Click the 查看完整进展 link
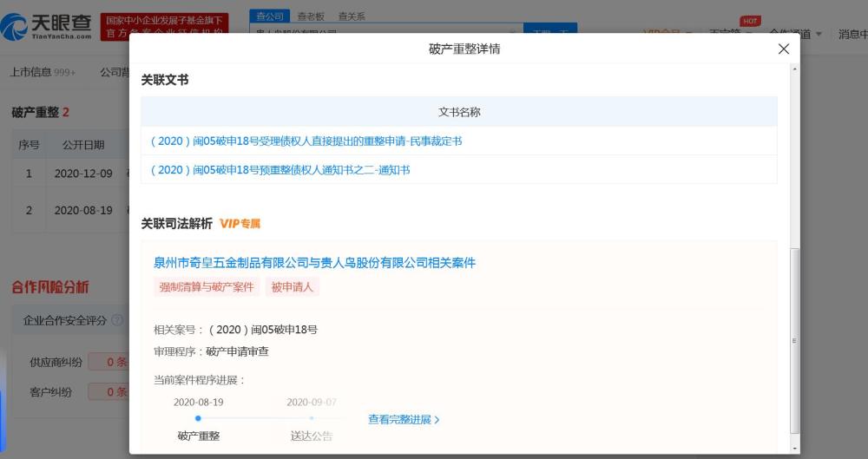 tap(404, 420)
